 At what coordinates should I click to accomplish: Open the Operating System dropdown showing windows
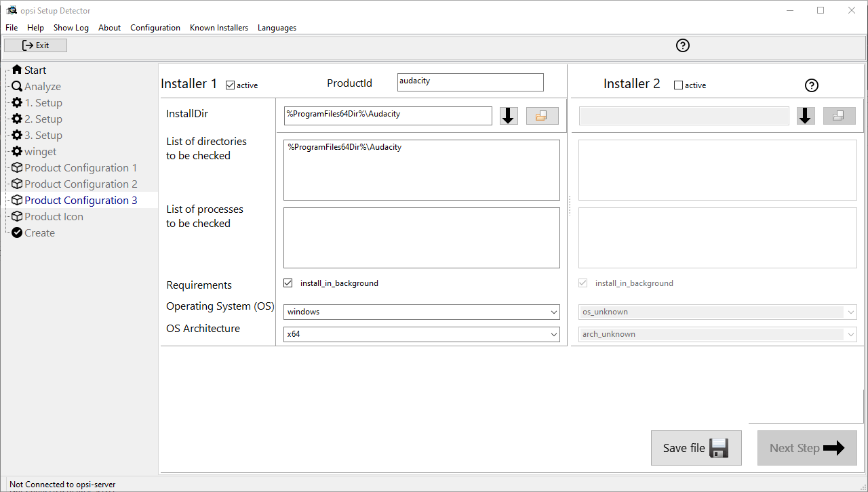click(422, 312)
